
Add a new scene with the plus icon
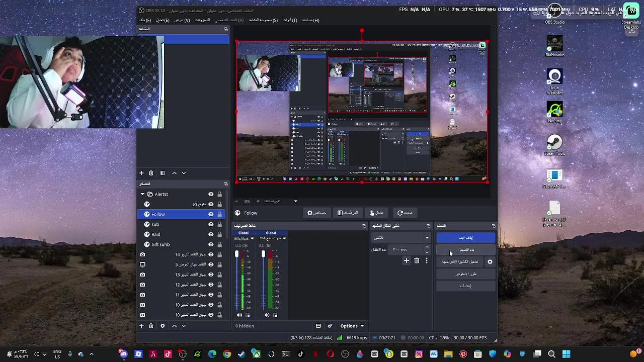[141, 173]
